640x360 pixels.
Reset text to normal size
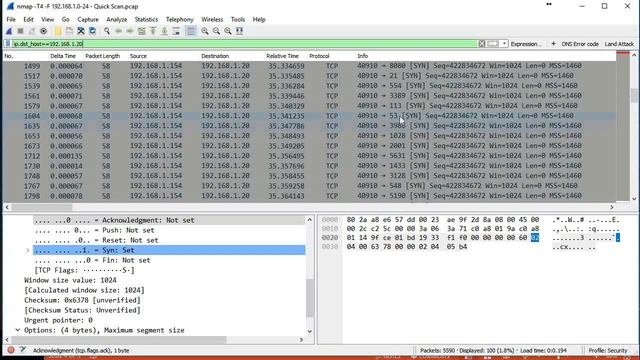click(x=228, y=31)
